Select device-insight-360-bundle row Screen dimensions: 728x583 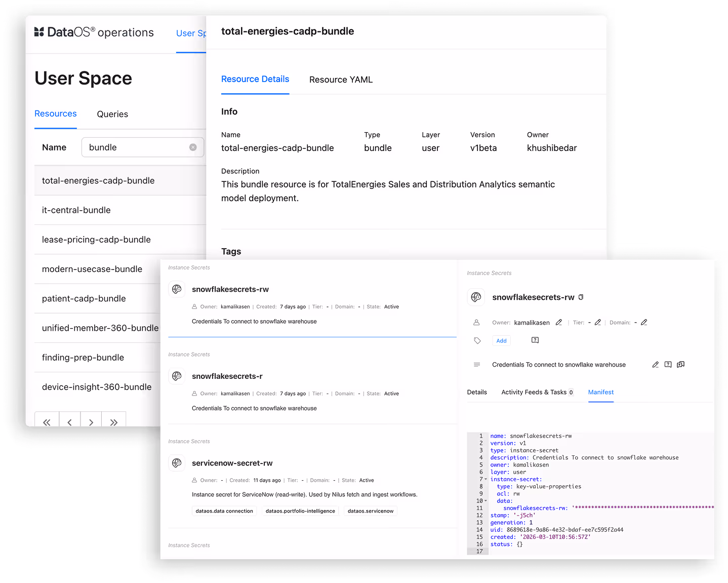(98, 386)
